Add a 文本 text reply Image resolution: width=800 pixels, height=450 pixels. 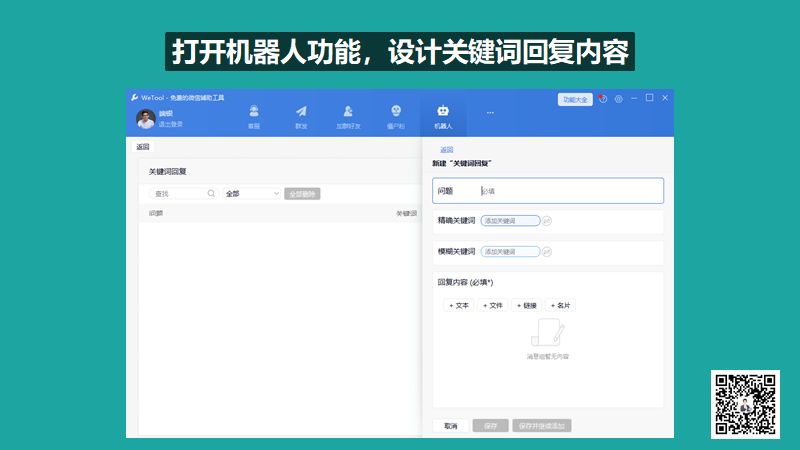click(x=459, y=305)
